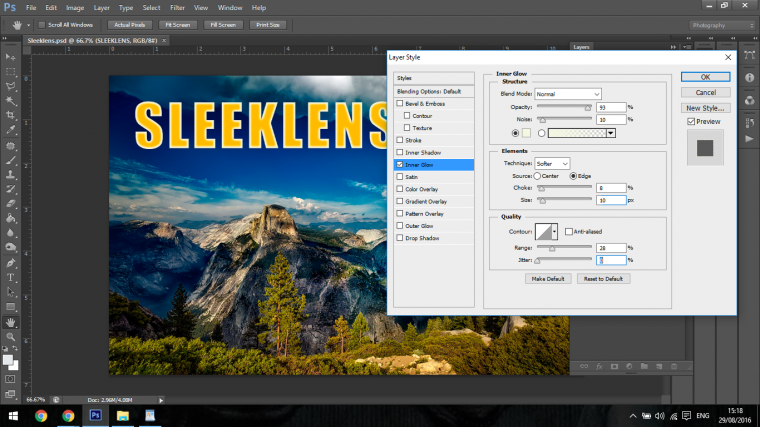Open the Hand tool preset picker
The image size is (760, 427).
pos(28,25)
